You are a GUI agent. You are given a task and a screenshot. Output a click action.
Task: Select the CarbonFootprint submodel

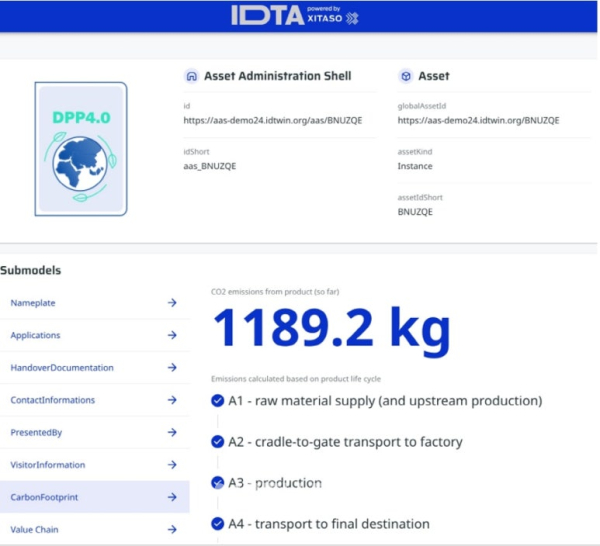(x=44, y=498)
